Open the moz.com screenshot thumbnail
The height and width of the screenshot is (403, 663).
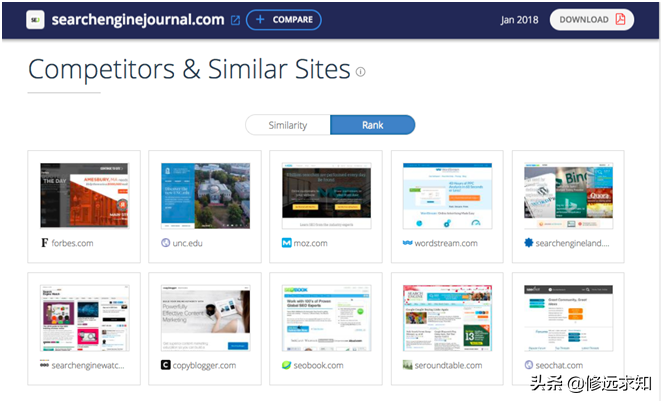326,195
